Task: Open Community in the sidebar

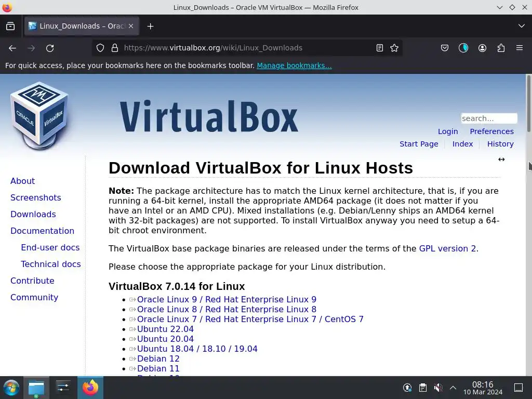Action: pos(34,297)
